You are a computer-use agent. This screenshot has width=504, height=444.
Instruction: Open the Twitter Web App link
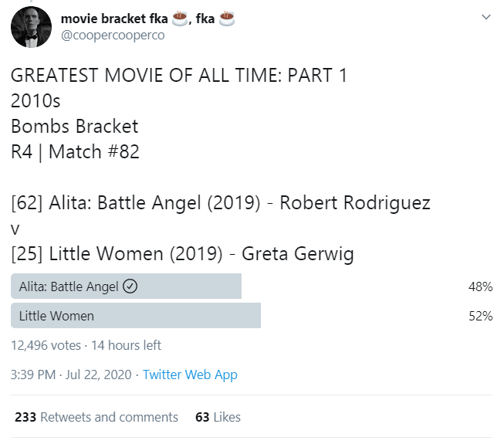pos(190,375)
